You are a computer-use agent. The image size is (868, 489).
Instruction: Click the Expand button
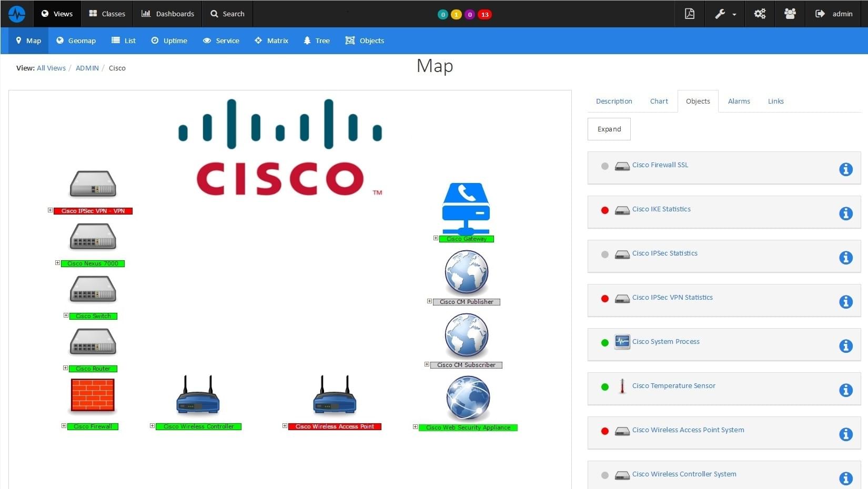[x=609, y=129]
